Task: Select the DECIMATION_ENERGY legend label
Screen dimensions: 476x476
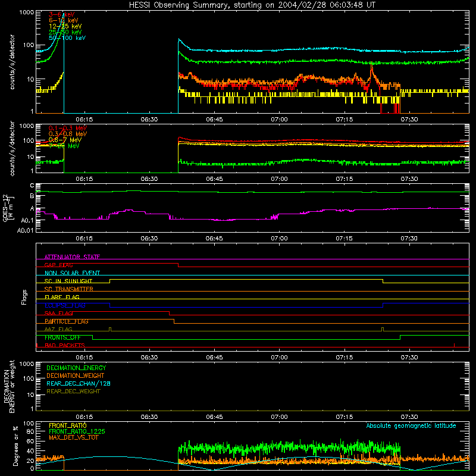Action: [x=76, y=368]
